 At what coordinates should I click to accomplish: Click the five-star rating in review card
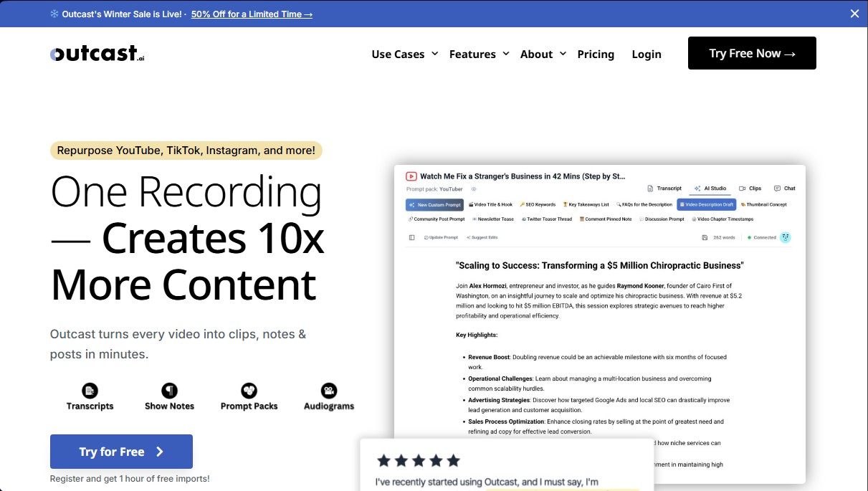tap(419, 460)
